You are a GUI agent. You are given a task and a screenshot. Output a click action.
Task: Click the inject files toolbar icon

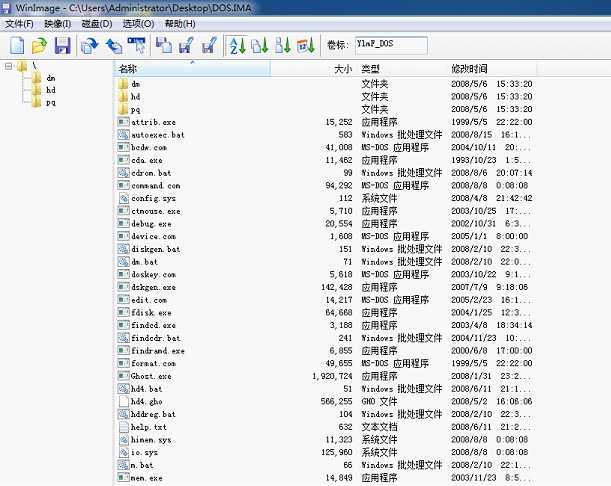pyautogui.click(x=90, y=46)
